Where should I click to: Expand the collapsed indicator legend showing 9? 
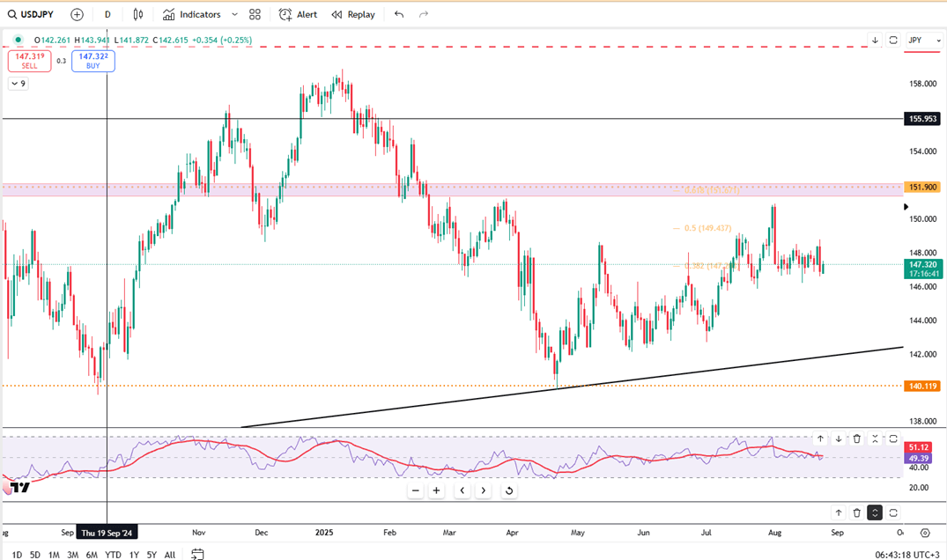pos(18,84)
